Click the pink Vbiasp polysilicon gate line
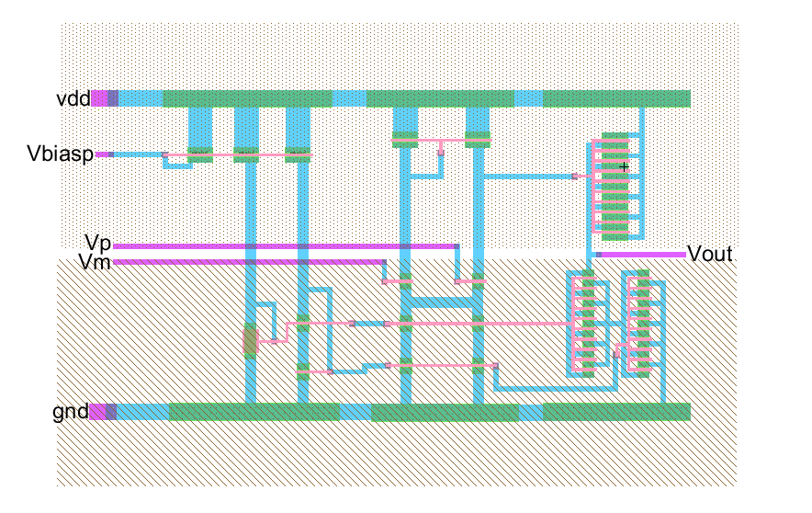Screen dimensions: 812x513 click(238, 154)
